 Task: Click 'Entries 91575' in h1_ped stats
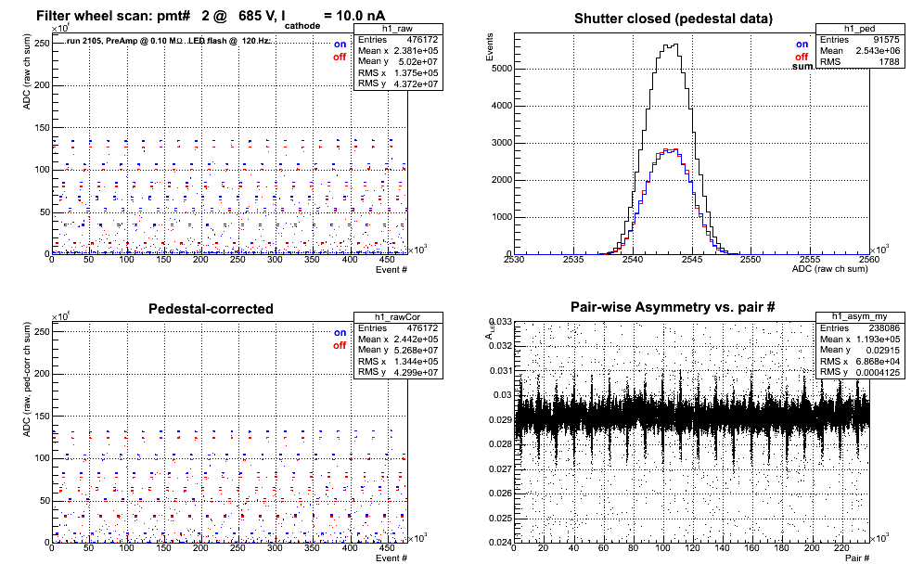pyautogui.click(x=860, y=40)
